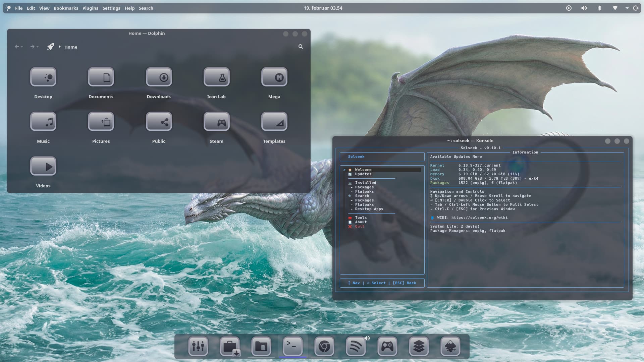The image size is (644, 362).
Task: Launch terminal from the dock
Action: click(x=293, y=346)
